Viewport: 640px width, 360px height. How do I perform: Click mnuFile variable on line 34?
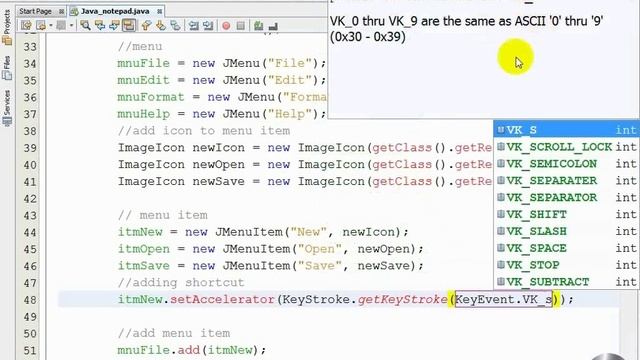point(143,63)
